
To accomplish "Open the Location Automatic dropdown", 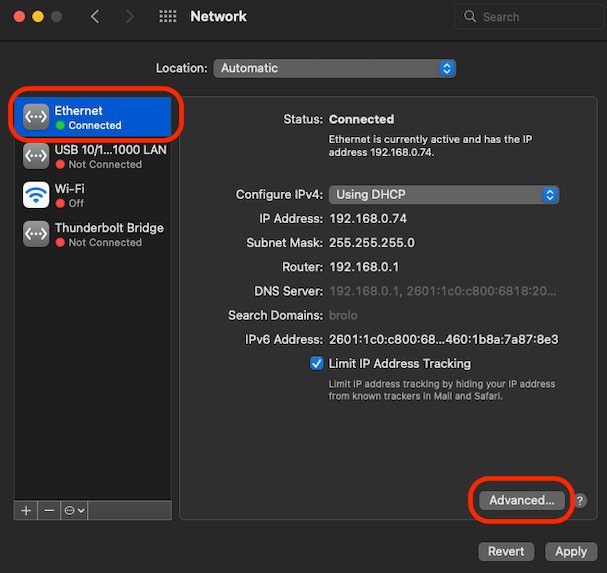I will 334,69.
